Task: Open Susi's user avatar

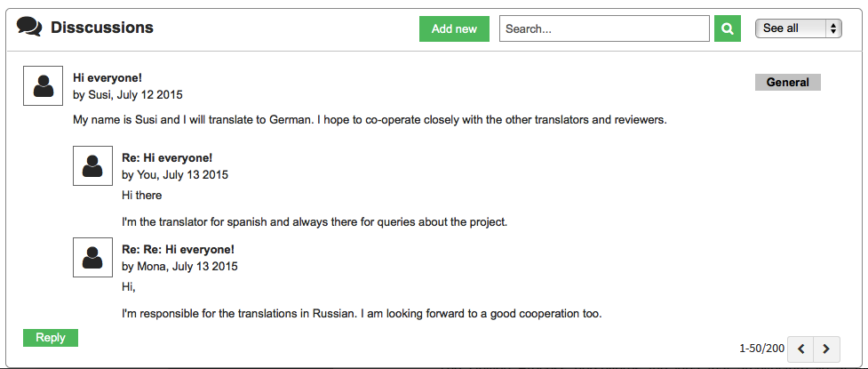Action: pyautogui.click(x=44, y=86)
